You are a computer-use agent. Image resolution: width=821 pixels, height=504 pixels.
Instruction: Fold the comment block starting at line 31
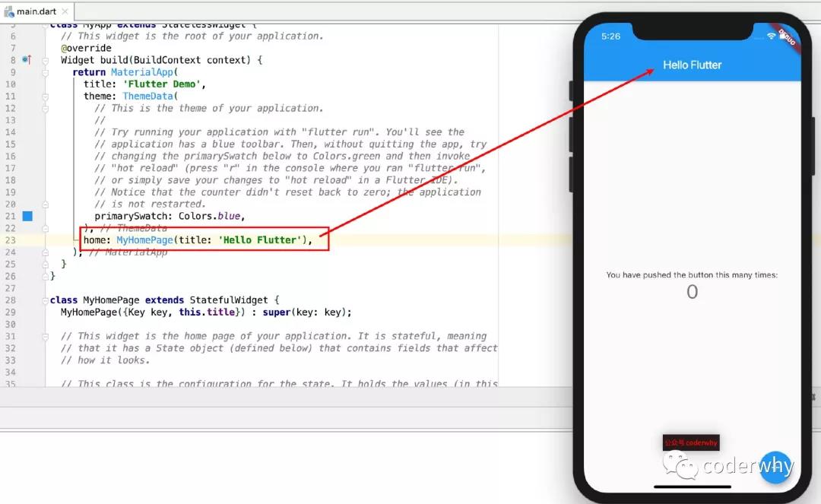[46, 337]
